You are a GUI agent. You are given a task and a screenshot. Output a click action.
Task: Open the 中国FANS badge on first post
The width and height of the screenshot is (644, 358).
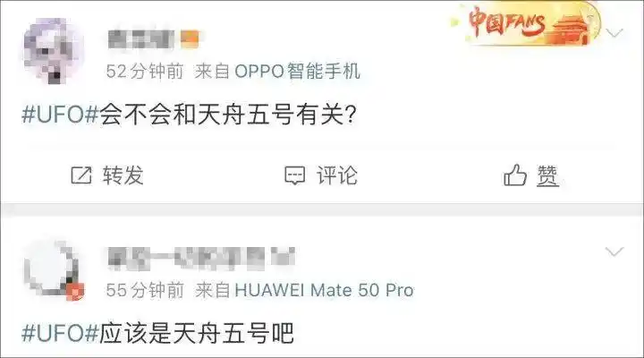coord(527,24)
